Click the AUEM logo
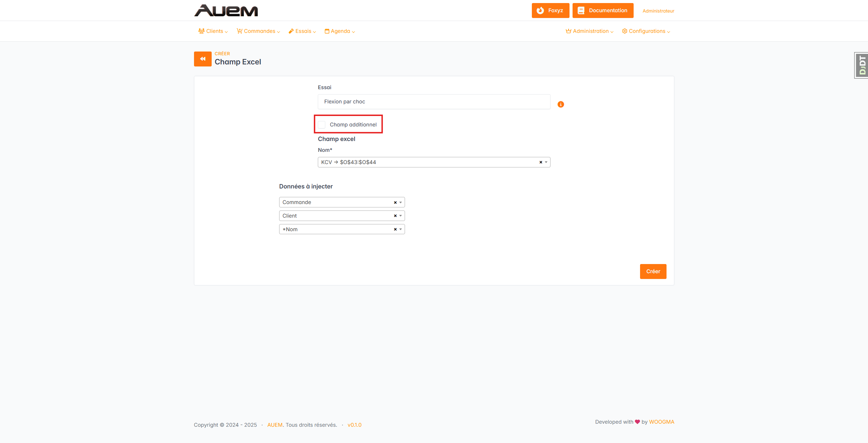The width and height of the screenshot is (868, 443). point(226,11)
